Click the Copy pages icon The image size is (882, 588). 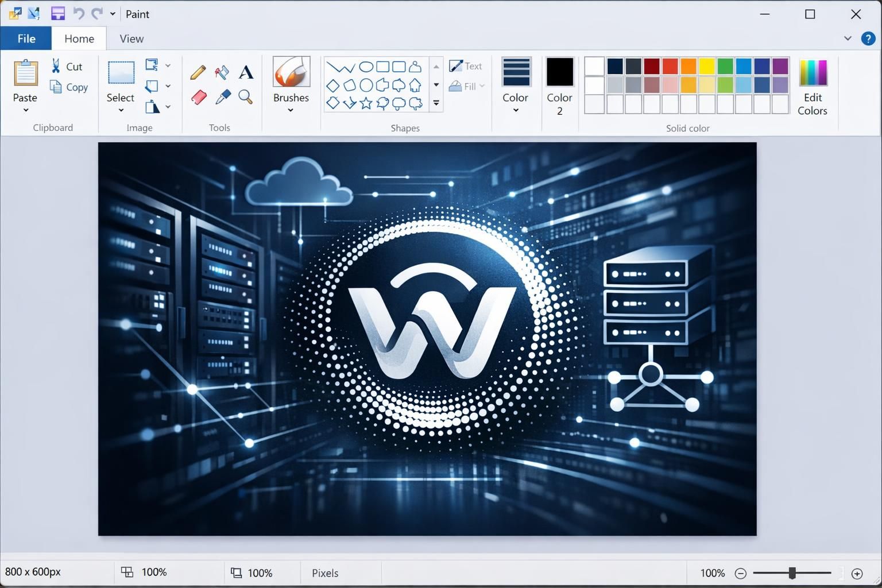pos(56,87)
